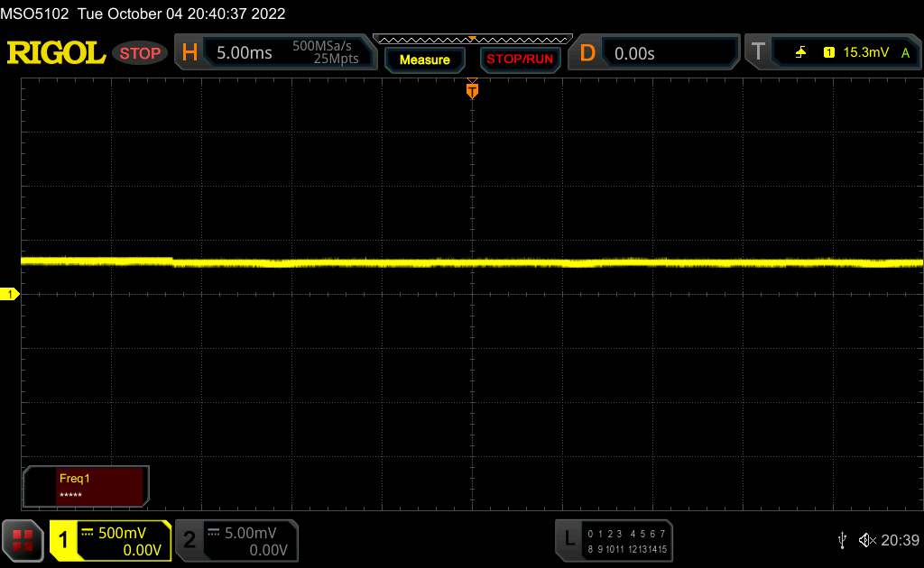Toggle channel 2 button
924x568 pixels.
189,540
